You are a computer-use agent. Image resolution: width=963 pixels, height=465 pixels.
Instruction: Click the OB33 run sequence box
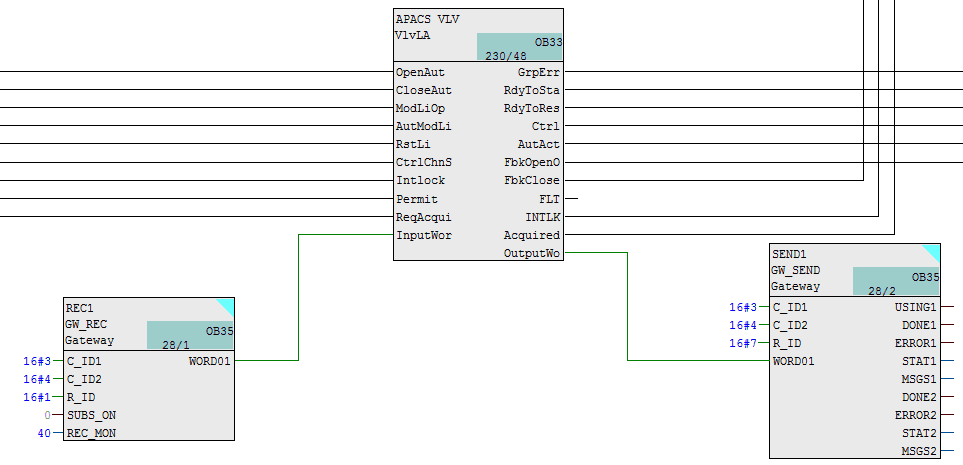[x=520, y=47]
